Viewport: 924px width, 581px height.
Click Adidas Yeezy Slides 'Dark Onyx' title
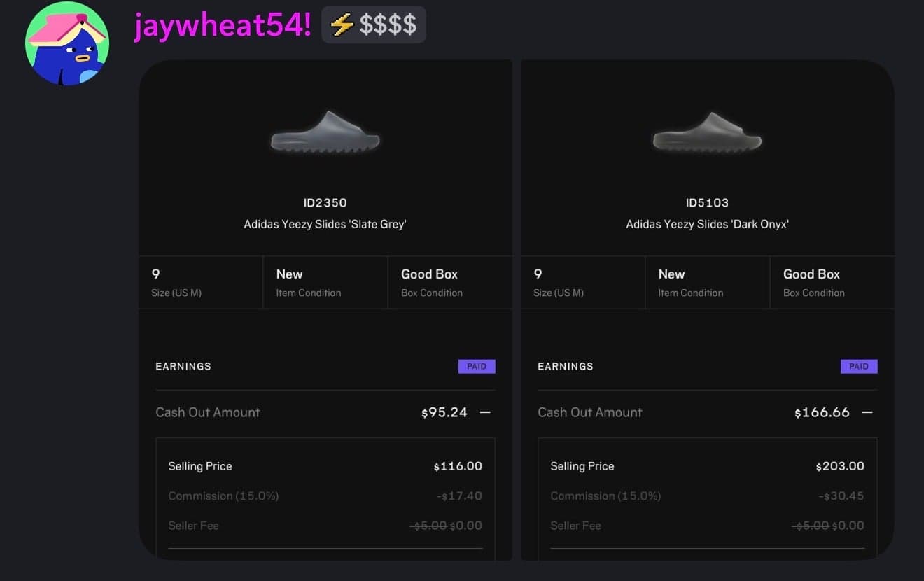pos(707,225)
